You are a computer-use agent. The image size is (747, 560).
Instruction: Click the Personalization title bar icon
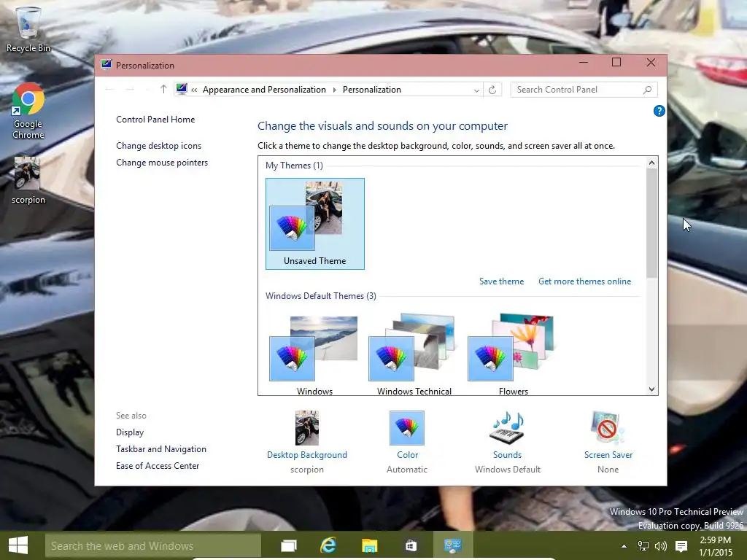point(106,65)
